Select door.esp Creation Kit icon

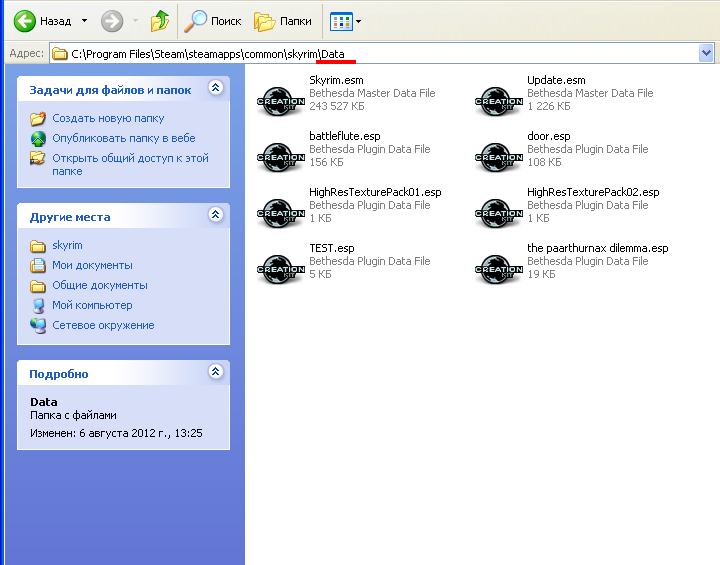pyautogui.click(x=499, y=157)
